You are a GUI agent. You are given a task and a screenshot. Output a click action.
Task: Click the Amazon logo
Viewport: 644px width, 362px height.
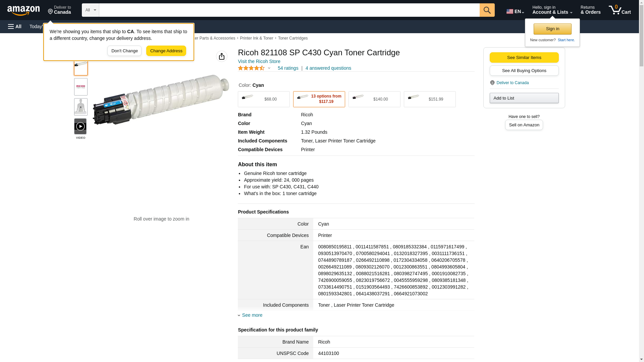click(x=23, y=10)
